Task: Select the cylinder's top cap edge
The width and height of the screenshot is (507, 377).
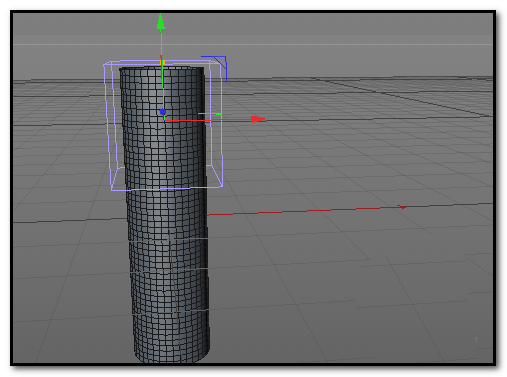Action: (162, 68)
